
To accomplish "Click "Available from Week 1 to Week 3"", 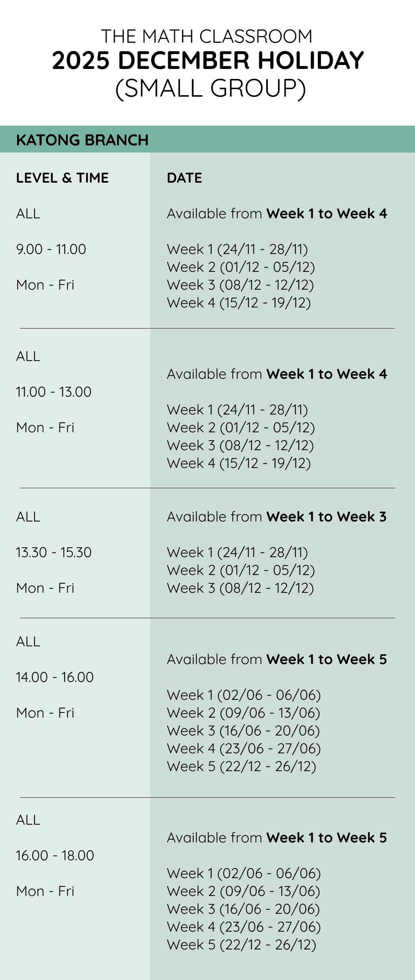I will click(277, 517).
